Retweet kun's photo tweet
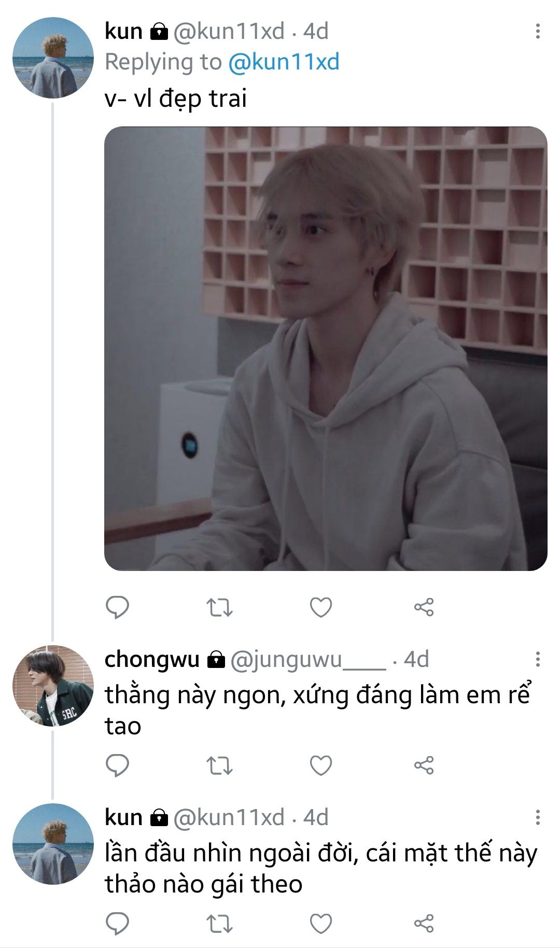 pos(219,607)
